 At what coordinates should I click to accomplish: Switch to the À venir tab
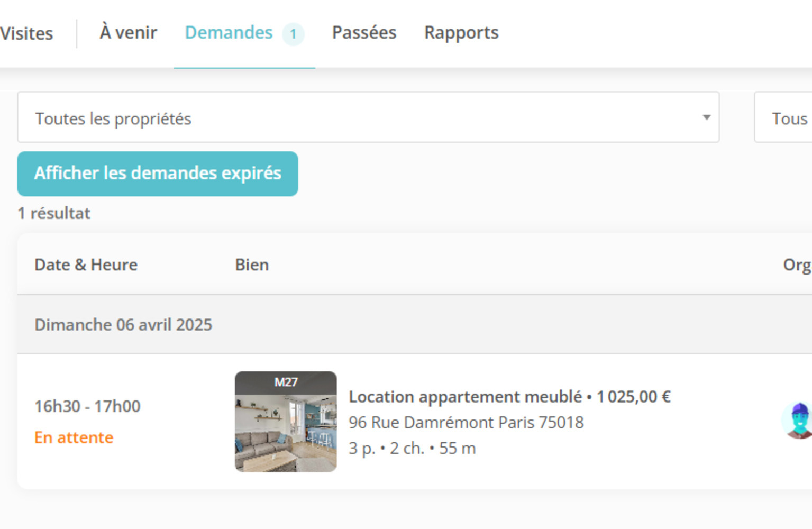(128, 33)
